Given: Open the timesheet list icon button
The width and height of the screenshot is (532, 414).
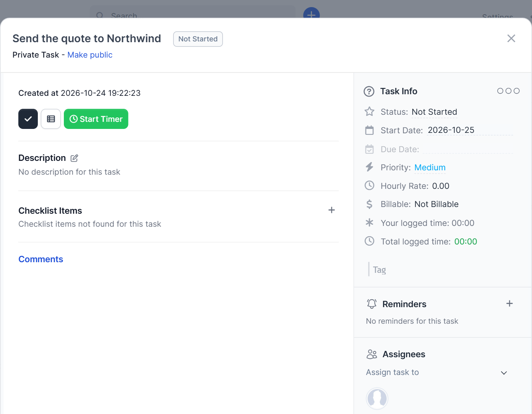Looking at the screenshot, I should click(51, 119).
